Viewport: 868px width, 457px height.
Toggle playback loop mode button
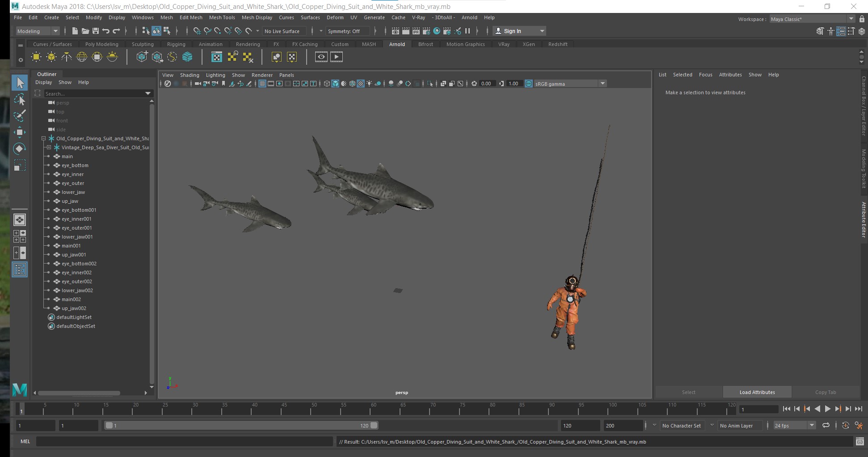coord(826,425)
